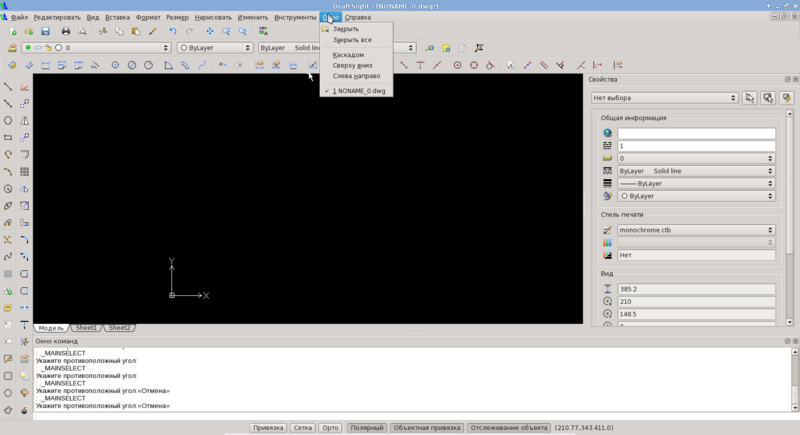Open the Файл menu
This screenshot has width=800, height=435.
click(19, 17)
